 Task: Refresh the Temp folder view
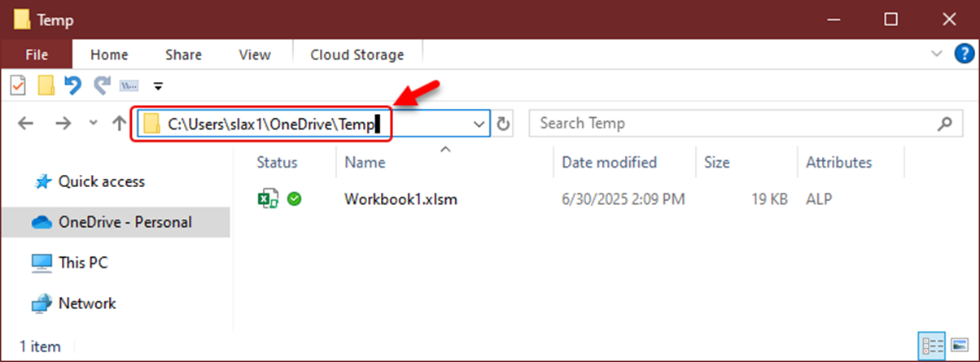pos(504,124)
